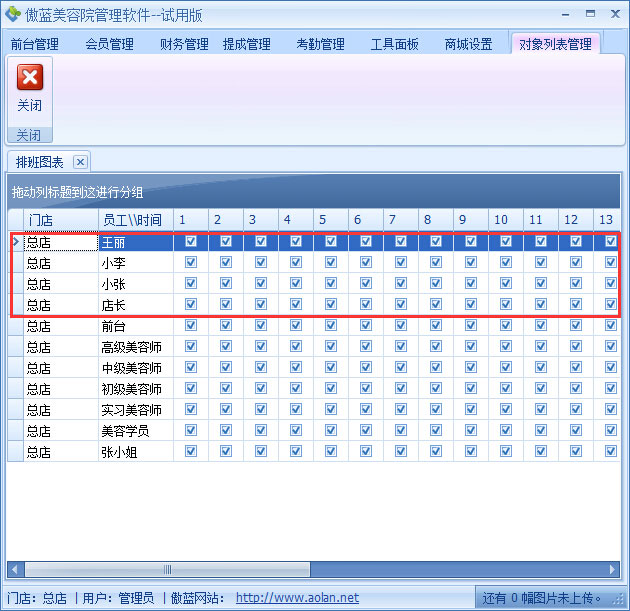Switch to the 财务管理 ribbon tab
The image size is (630, 611).
tap(184, 44)
